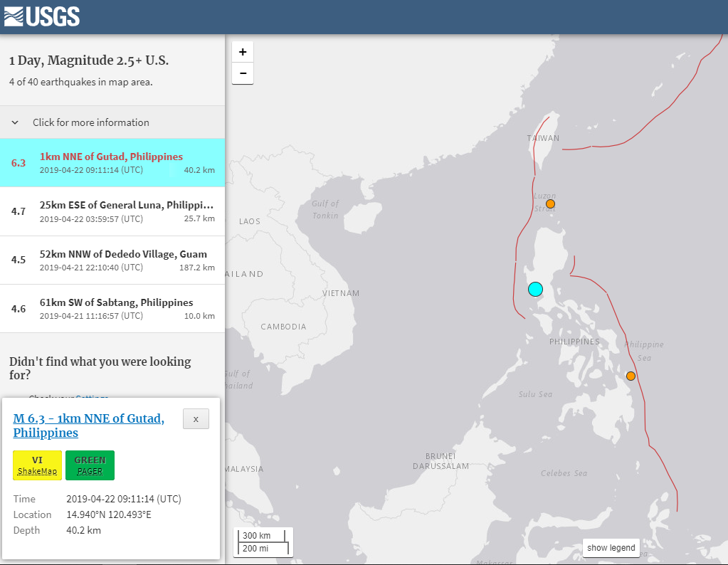Zoom in with the plus button
This screenshot has height=565, width=728.
(243, 52)
